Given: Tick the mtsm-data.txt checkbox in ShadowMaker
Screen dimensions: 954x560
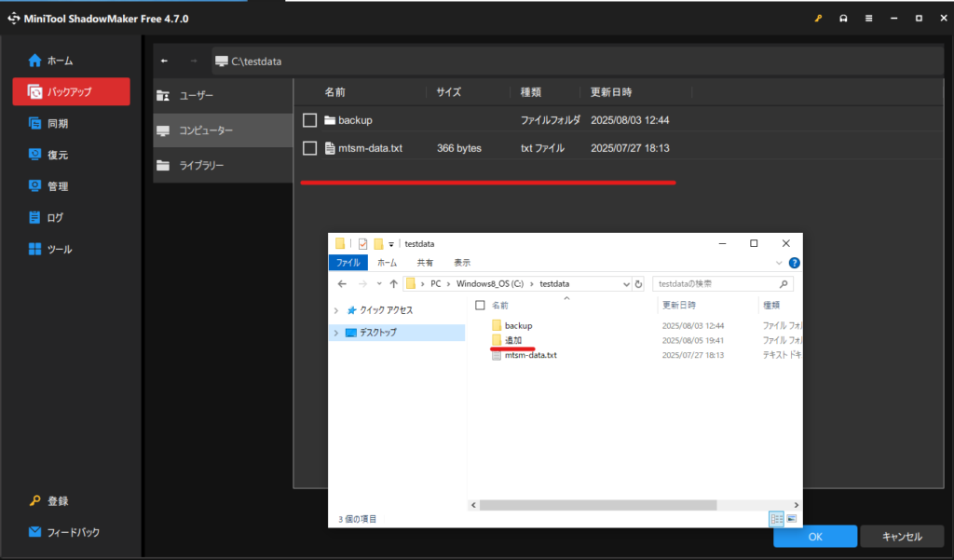Looking at the screenshot, I should (309, 148).
